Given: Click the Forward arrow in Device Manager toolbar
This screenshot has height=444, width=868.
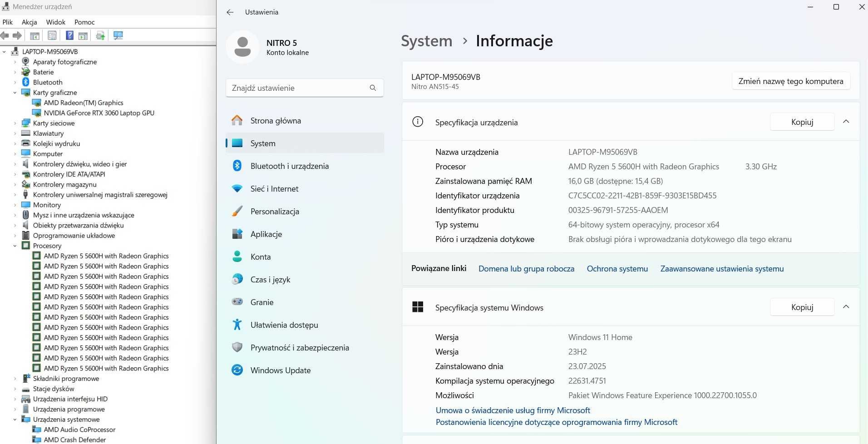Looking at the screenshot, I should (x=17, y=35).
